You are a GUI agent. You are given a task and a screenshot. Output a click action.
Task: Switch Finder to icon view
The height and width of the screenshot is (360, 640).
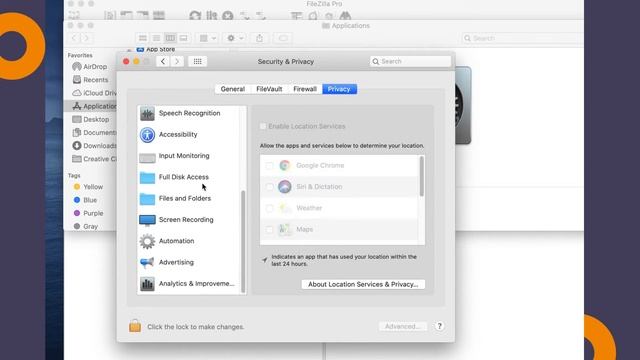[142, 38]
